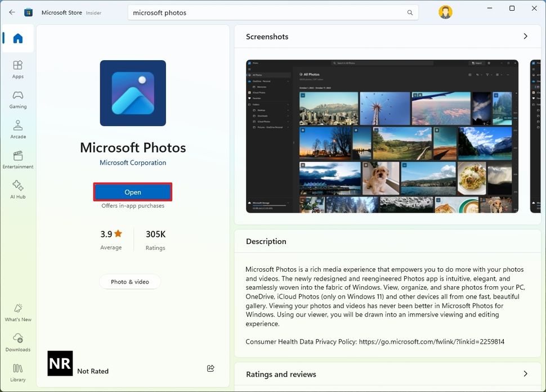This screenshot has width=546, height=392.
Task: Select the Home icon in the sidebar
Action: pos(17,38)
